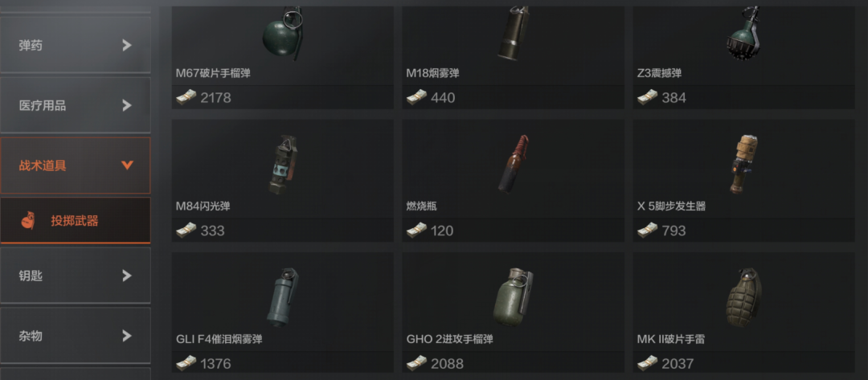Click the 2037 price of MK II
Image resolution: width=868 pixels, height=380 pixels.
click(678, 364)
